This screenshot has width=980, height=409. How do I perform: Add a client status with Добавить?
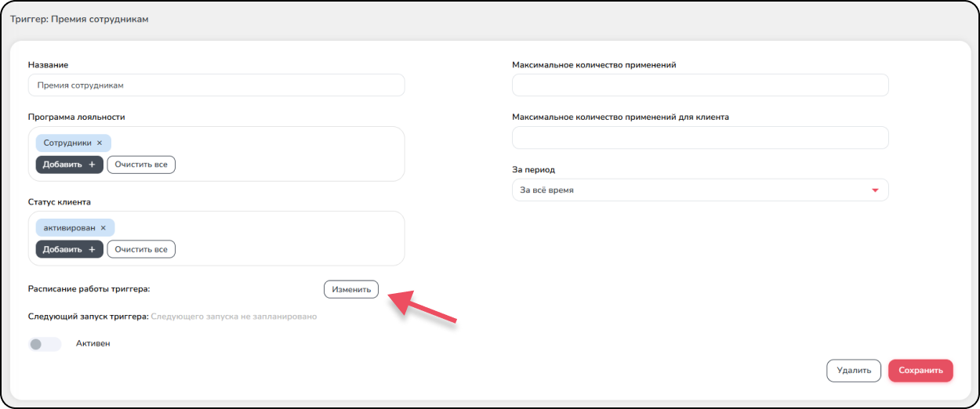pyautogui.click(x=69, y=249)
